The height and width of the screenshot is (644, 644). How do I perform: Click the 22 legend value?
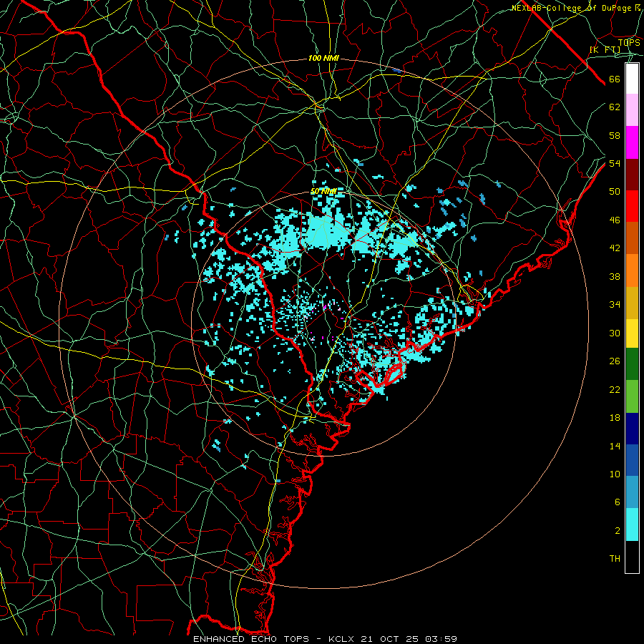click(x=615, y=389)
